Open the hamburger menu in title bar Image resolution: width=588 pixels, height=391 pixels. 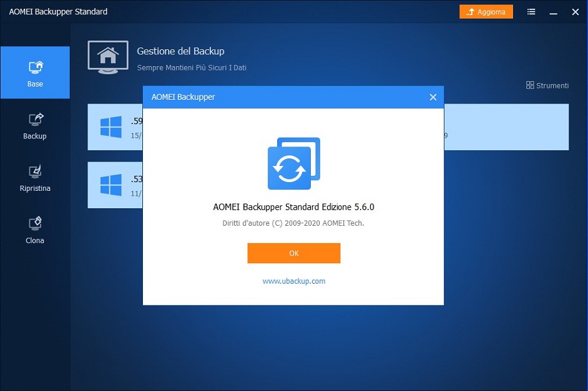point(531,12)
